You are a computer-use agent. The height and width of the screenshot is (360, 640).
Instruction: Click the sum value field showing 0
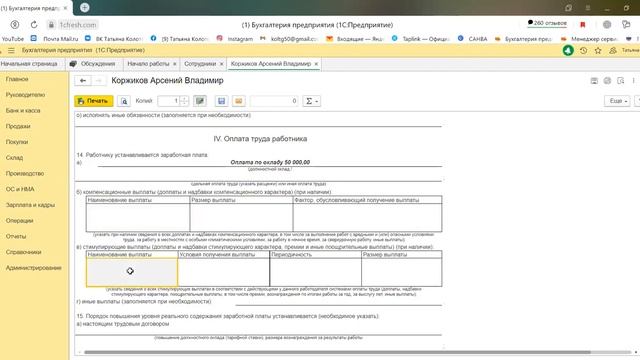274,101
